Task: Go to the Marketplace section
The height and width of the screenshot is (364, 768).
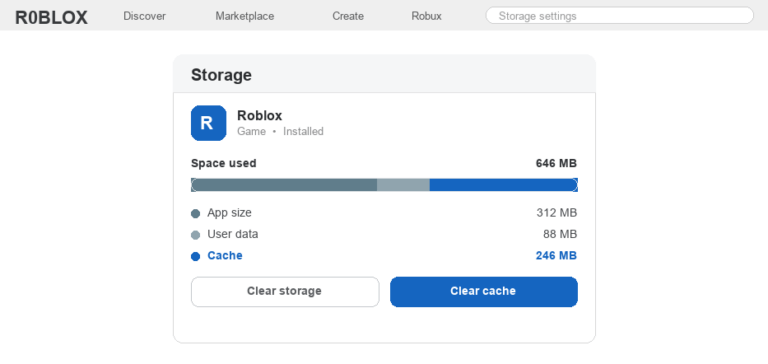Action: [x=245, y=16]
